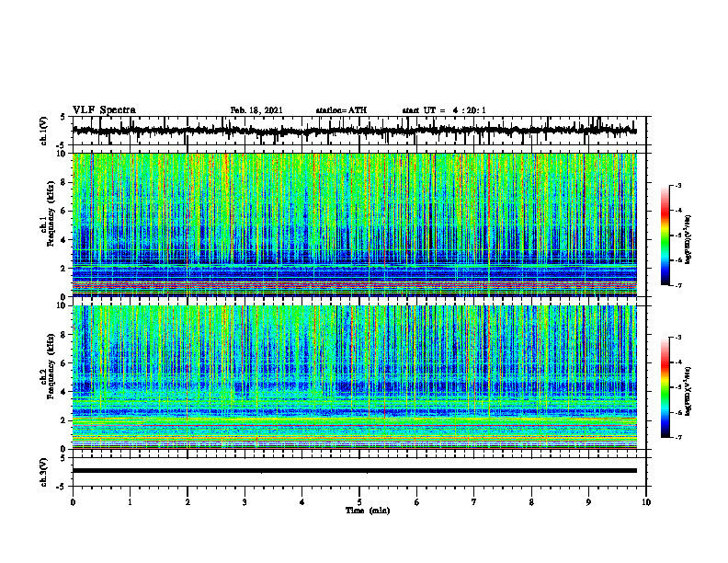Click inside the ch.1 spectrogram plot

(x=354, y=224)
